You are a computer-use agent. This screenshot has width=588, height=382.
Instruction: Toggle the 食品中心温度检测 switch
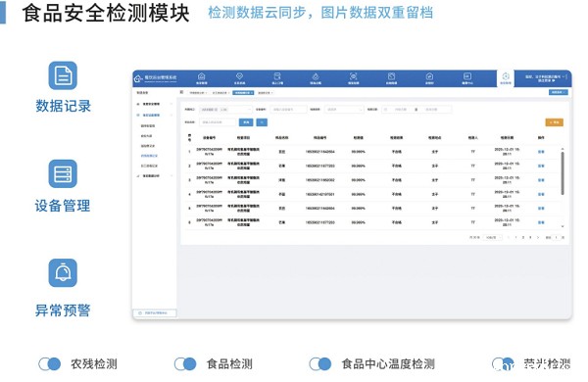pyautogui.click(x=319, y=363)
